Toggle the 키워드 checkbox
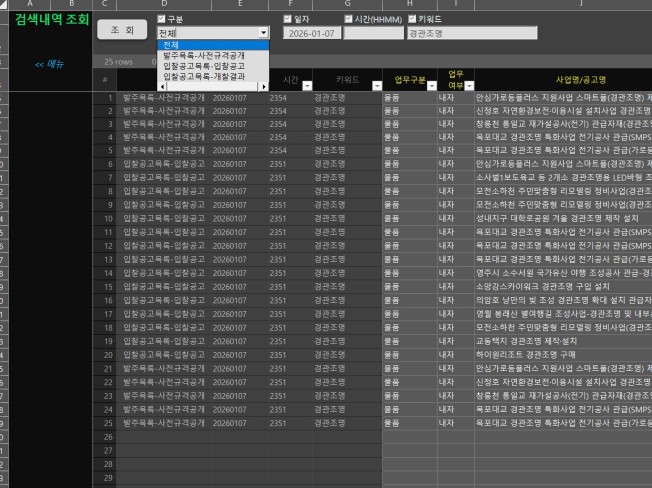The height and width of the screenshot is (488, 652). (412, 19)
